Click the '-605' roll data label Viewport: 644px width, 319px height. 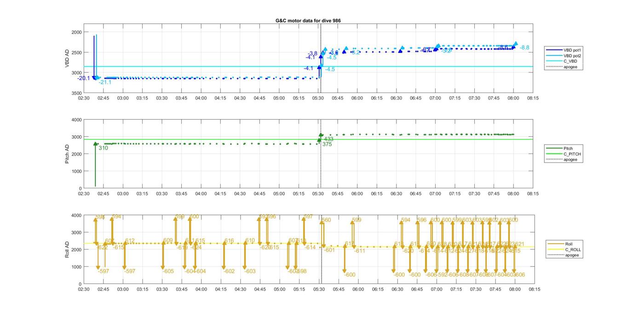[168, 271]
